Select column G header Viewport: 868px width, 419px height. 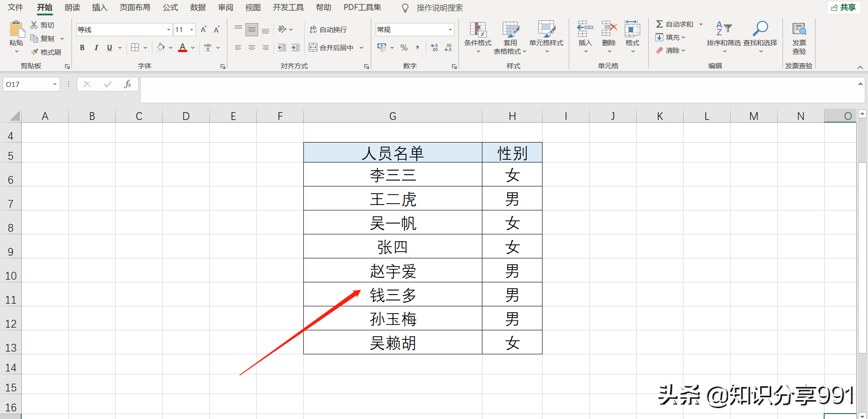pos(393,116)
